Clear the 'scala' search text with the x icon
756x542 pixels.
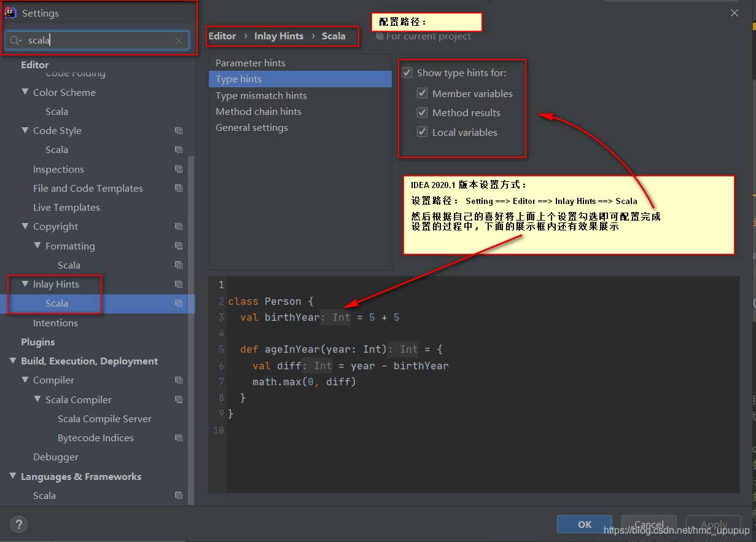point(178,41)
